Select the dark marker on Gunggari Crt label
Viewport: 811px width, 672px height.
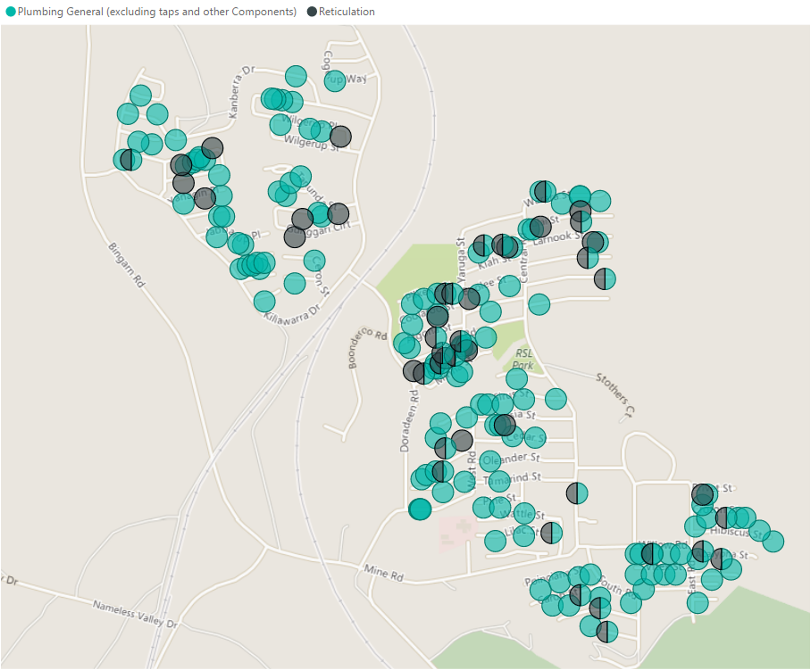(295, 237)
